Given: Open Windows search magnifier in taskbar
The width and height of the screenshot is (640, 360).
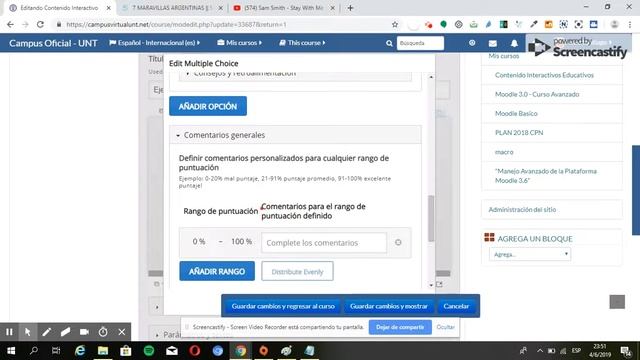Looking at the screenshot, I should coord(34,351).
